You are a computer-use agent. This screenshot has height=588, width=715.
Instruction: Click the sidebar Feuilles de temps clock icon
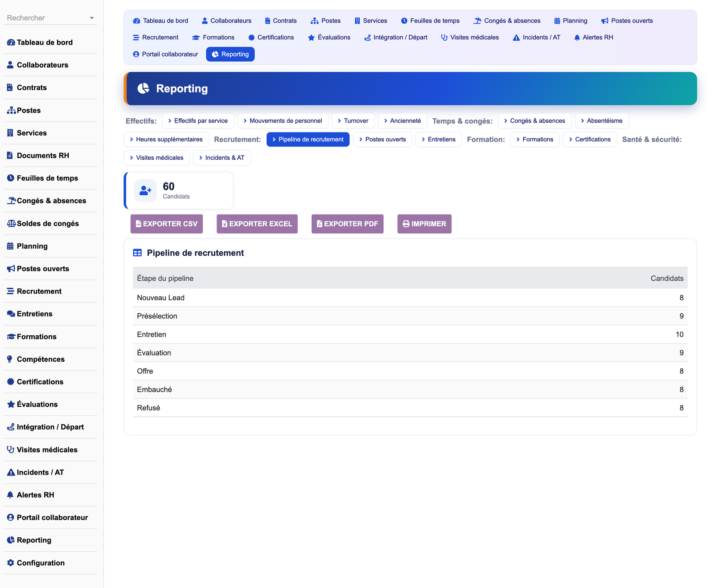coord(11,178)
